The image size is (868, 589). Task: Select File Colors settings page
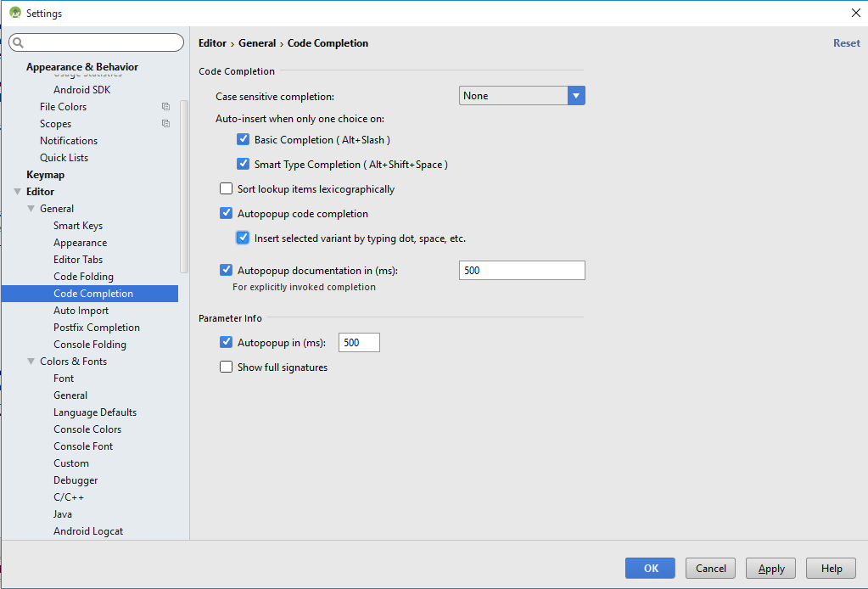pyautogui.click(x=63, y=107)
